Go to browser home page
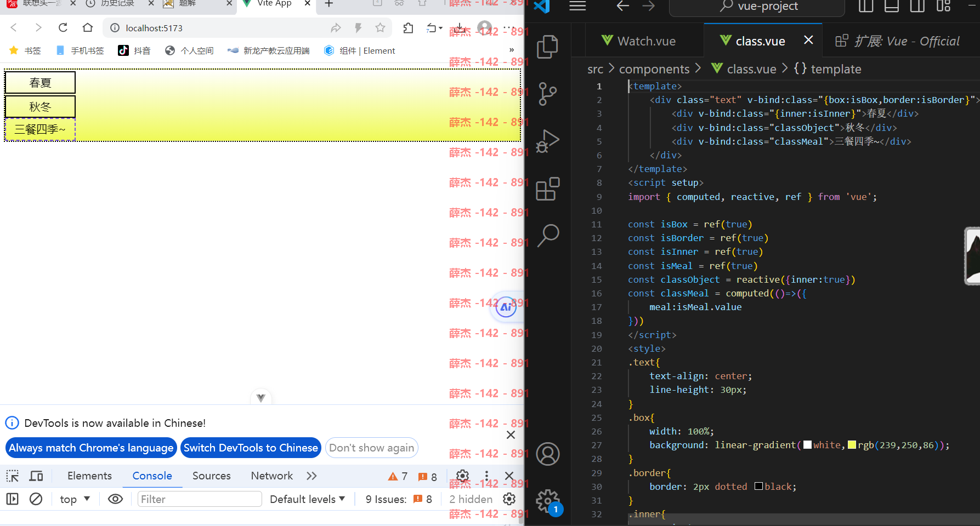980x526 pixels. tap(88, 27)
